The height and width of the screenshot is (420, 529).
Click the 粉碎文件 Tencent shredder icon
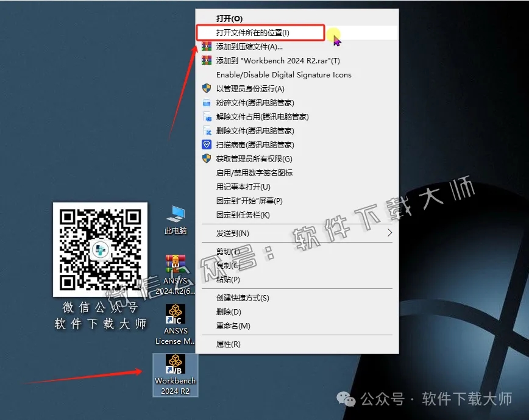coord(207,102)
